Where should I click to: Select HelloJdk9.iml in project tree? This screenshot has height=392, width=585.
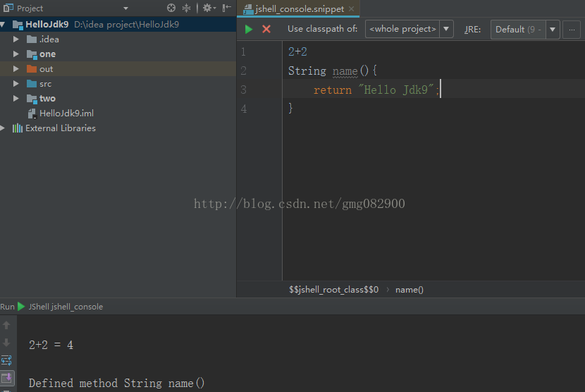click(x=66, y=114)
